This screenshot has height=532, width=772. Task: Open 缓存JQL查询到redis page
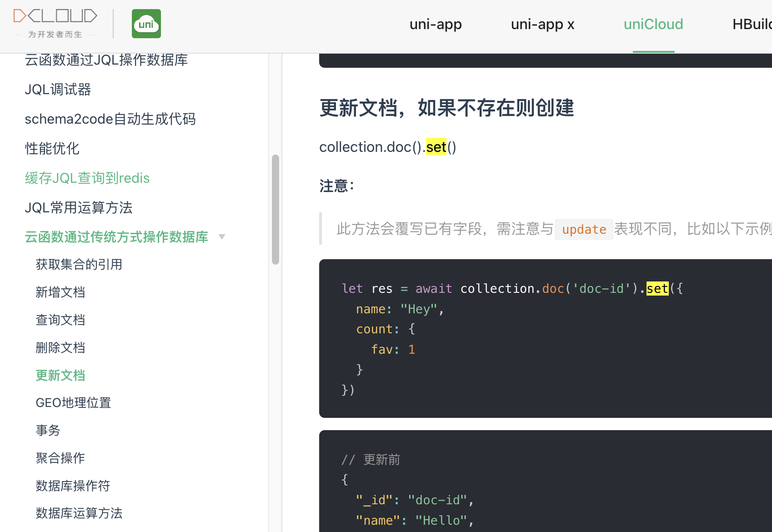[x=87, y=178]
